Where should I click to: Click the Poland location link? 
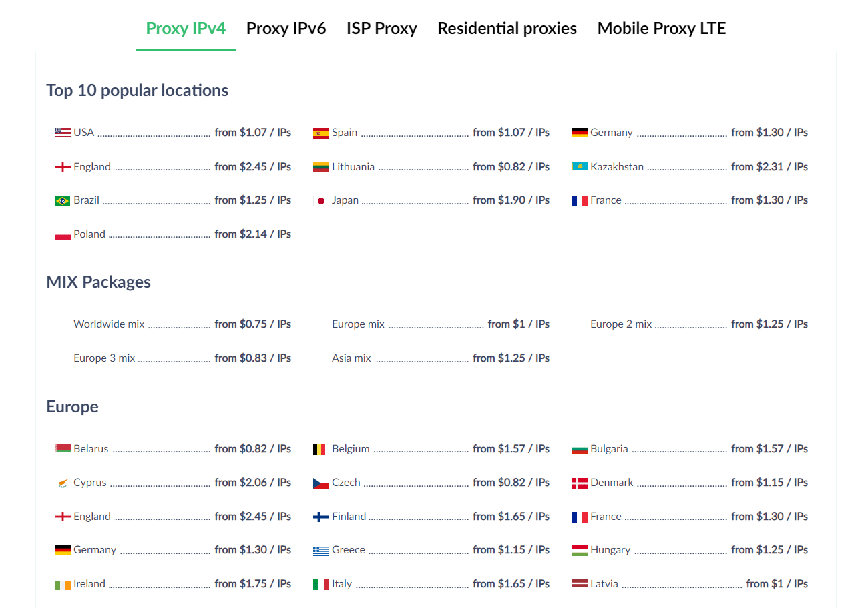click(89, 234)
